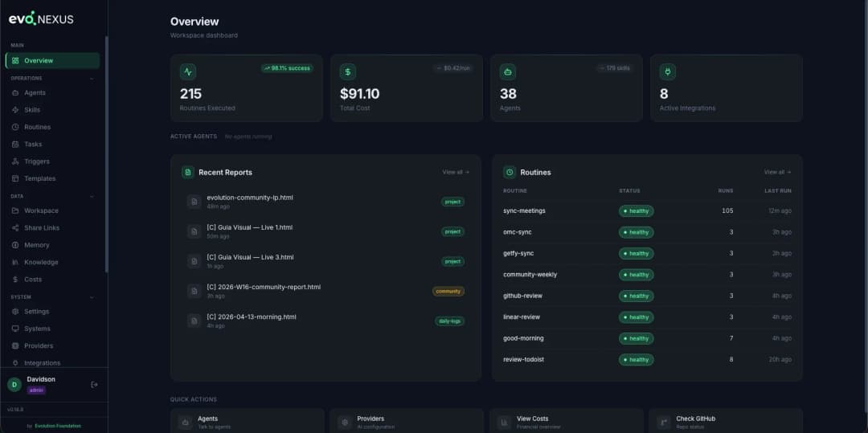The image size is (868, 433).
Task: Click the file icon for evolution-community-lp.html
Action: pos(194,202)
